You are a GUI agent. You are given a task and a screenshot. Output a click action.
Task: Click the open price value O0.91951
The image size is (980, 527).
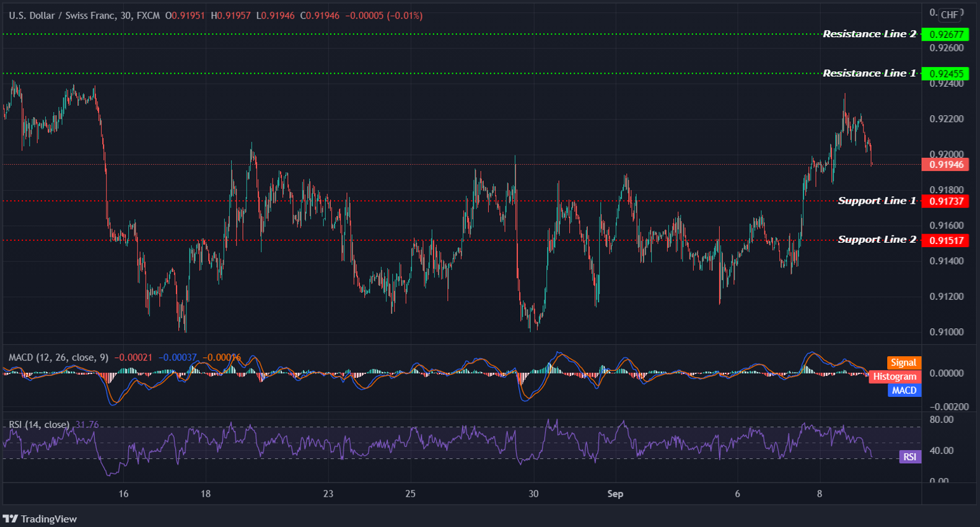(185, 15)
